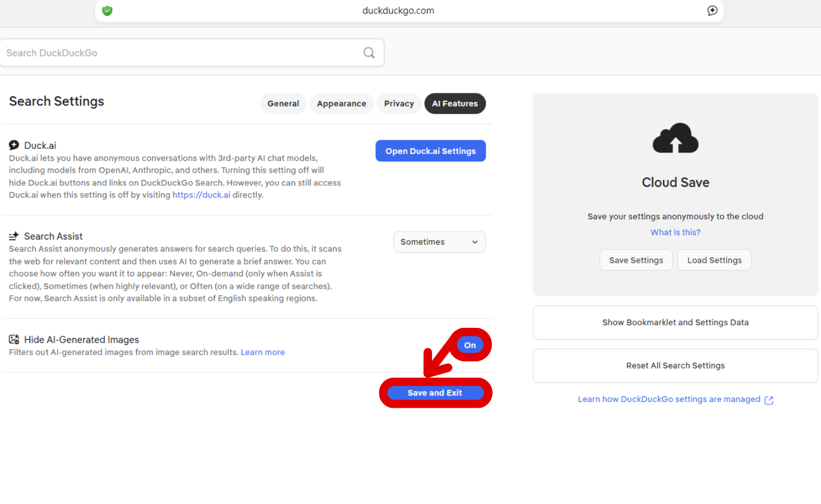Image resolution: width=821 pixels, height=504 pixels.
Task: Click the green security shield in the address bar
Action: pyautogui.click(x=107, y=10)
